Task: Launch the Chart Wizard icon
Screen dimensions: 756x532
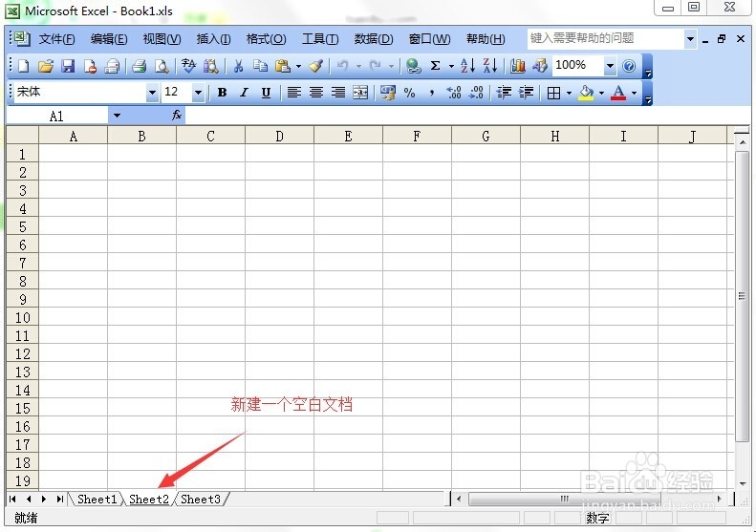Action: pos(517,66)
